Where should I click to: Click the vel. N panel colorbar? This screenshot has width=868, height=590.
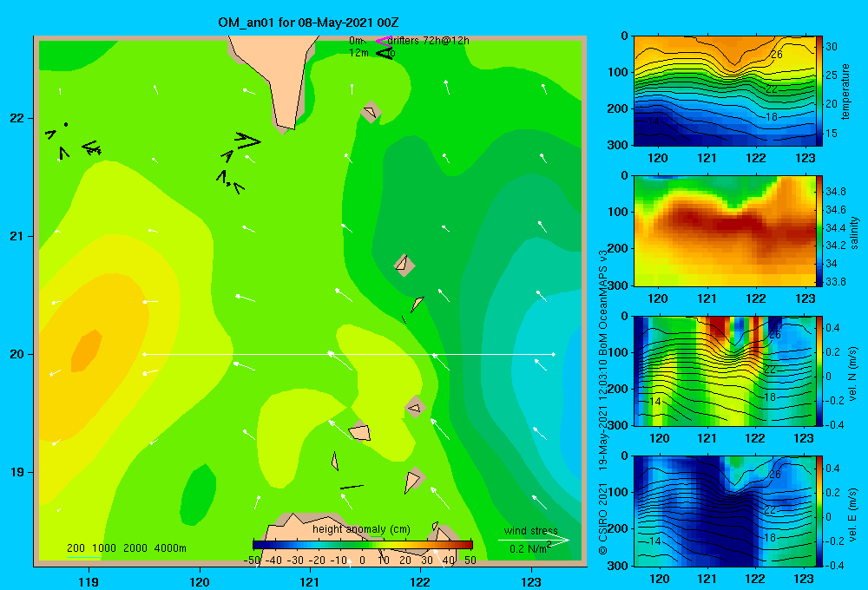point(819,370)
